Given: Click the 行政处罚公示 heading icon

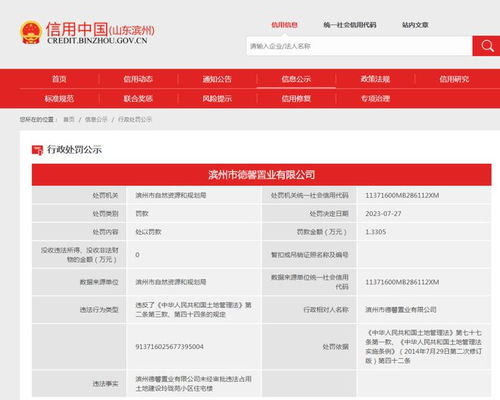Looking at the screenshot, I should (37, 150).
